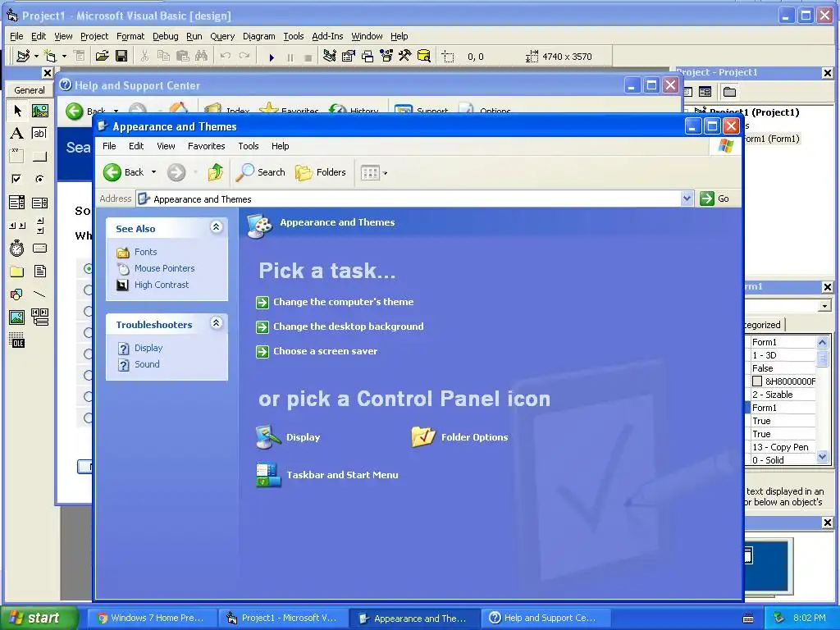The height and width of the screenshot is (630, 840).
Task: Open the Debug menu in Visual Basic
Action: (165, 36)
